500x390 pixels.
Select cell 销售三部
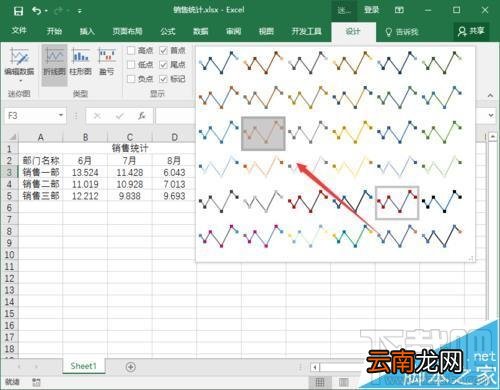[x=41, y=196]
